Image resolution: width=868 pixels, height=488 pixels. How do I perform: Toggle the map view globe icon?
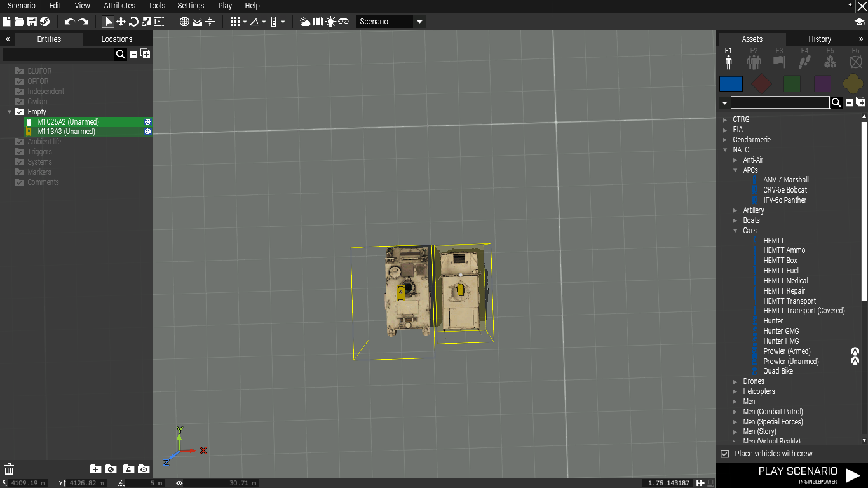tap(184, 22)
